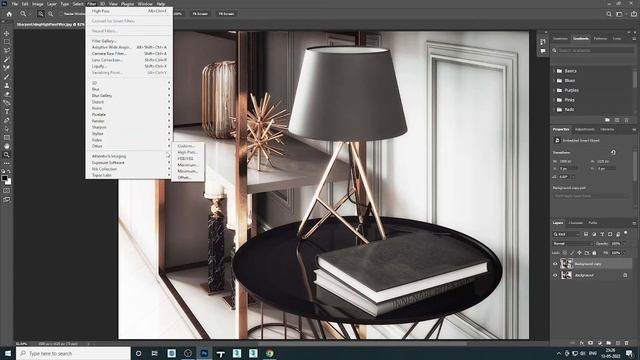Select the Rectangular Marquee tool
640x360 pixels.
(x=7, y=42)
